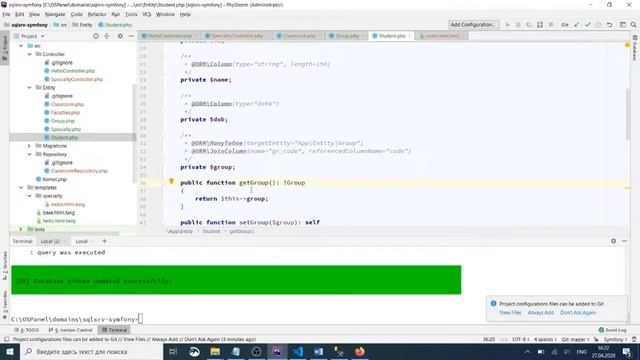Click the yellow lightbulb intention icon

click(x=171, y=182)
